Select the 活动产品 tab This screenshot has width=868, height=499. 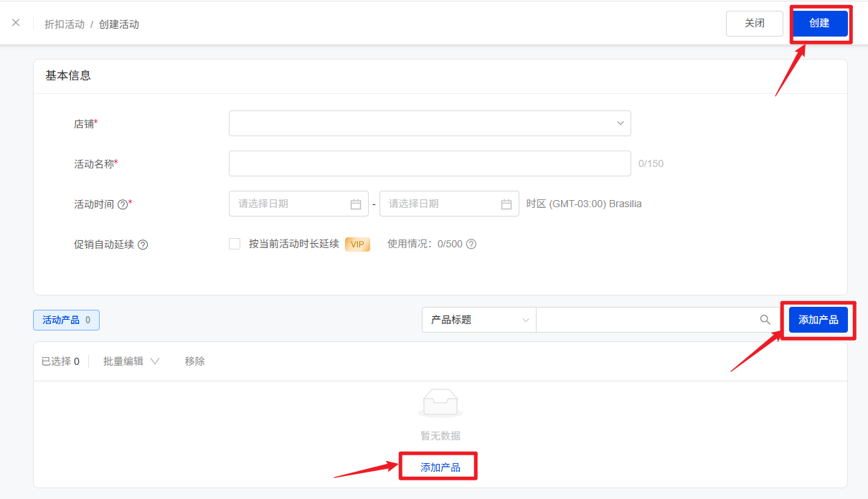click(66, 320)
